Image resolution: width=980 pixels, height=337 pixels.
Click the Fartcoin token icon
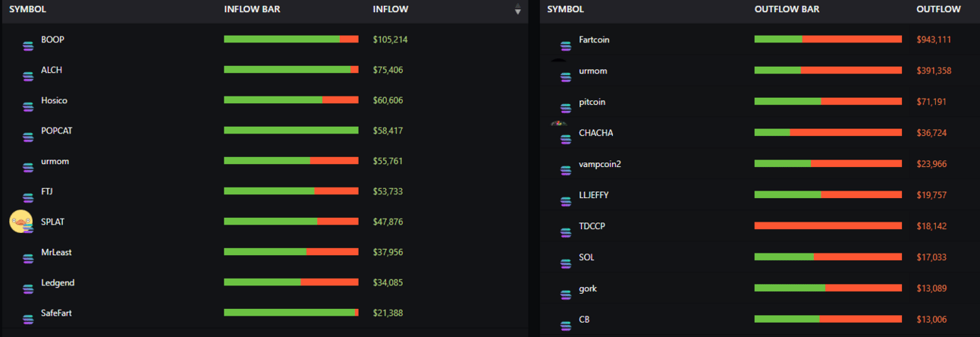coord(566,46)
